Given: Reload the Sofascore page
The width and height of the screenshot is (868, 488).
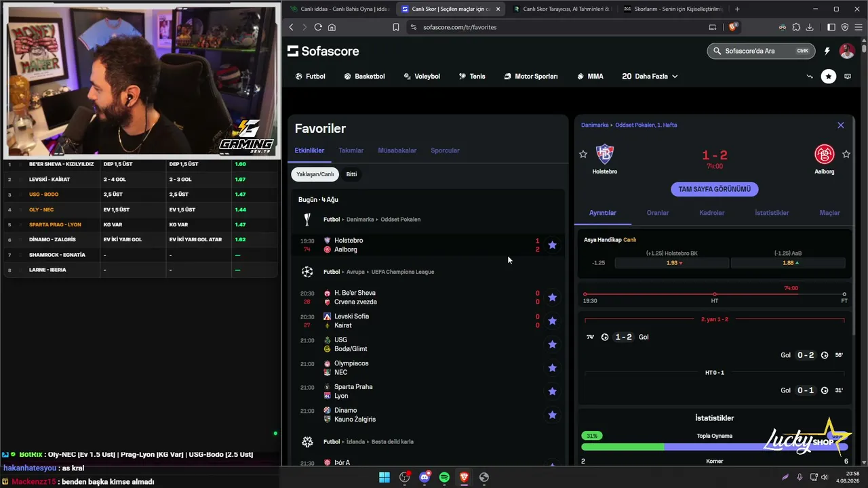Looking at the screenshot, I should pyautogui.click(x=318, y=27).
